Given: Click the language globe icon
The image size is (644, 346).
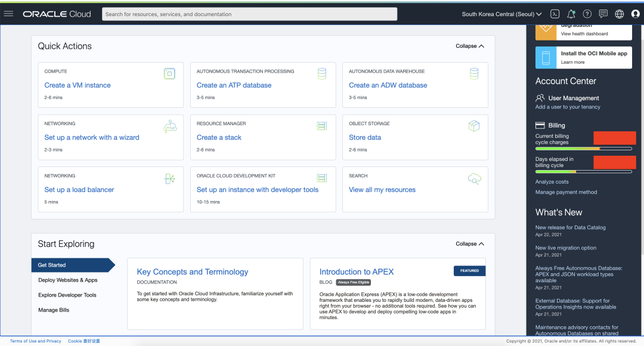Looking at the screenshot, I should (620, 14).
